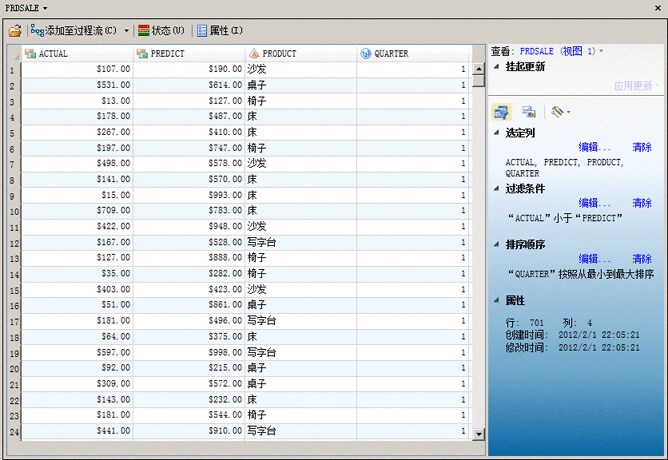Click the PRODUCT column character icon
Screen dimensions: 668x460
(x=254, y=54)
